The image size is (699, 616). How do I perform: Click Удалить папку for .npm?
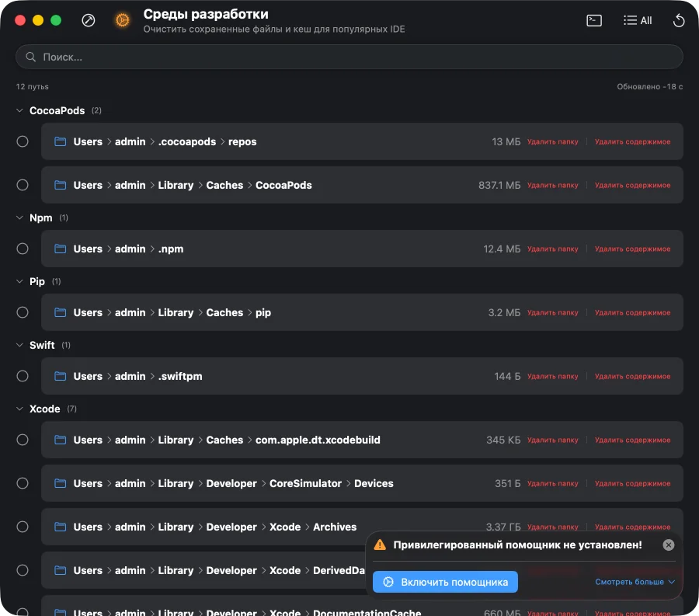(x=553, y=249)
